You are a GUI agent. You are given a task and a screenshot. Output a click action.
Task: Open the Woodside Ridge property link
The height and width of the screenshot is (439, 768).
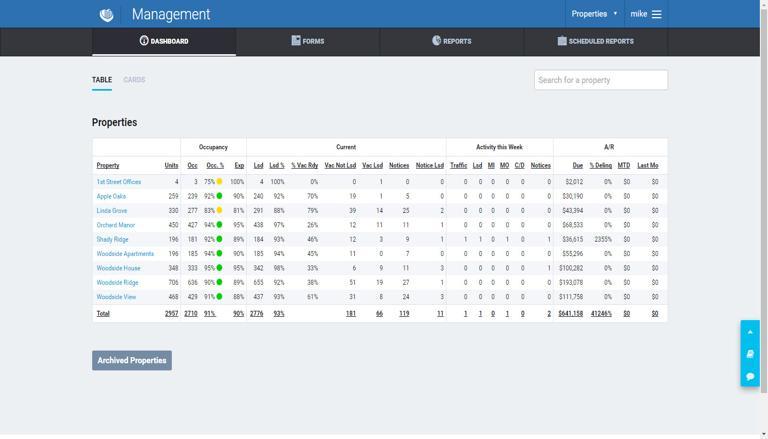(x=117, y=283)
